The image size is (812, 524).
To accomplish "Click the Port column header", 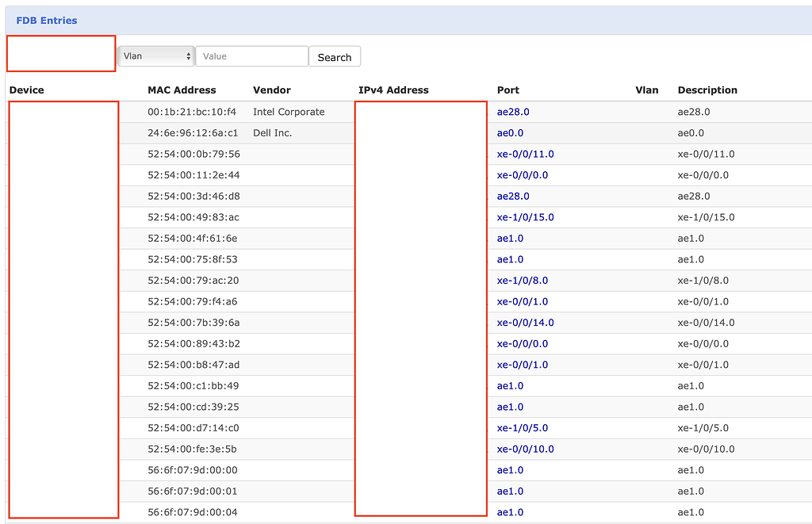I will click(508, 90).
